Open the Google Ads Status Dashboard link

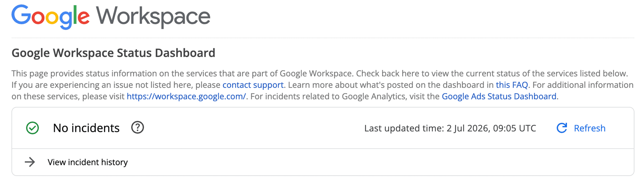499,96
